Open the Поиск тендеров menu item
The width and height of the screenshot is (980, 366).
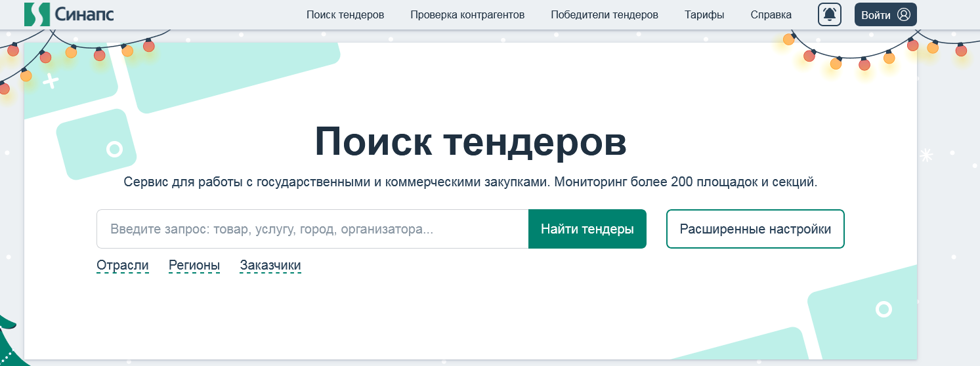[x=345, y=15]
